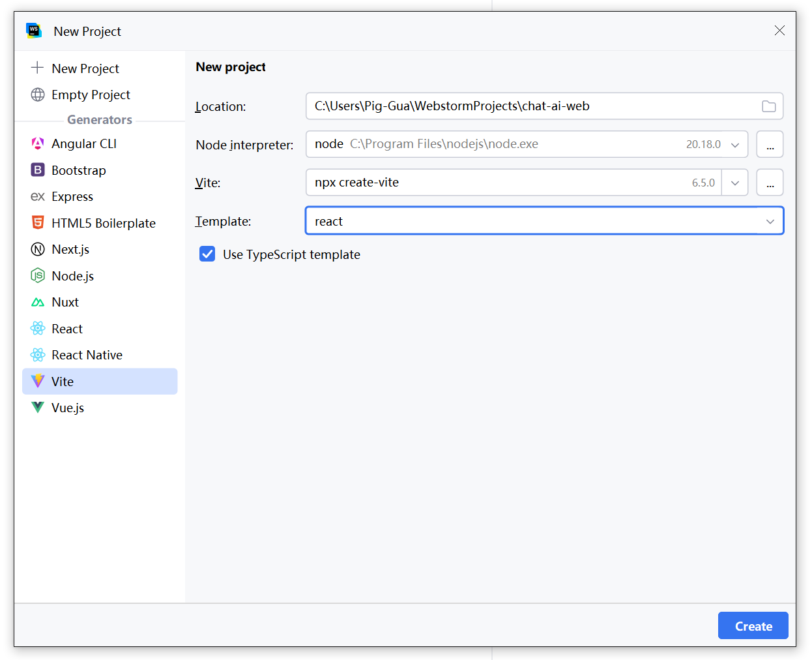The image size is (812, 660).
Task: Click the Next.js generator icon
Action: coord(38,249)
